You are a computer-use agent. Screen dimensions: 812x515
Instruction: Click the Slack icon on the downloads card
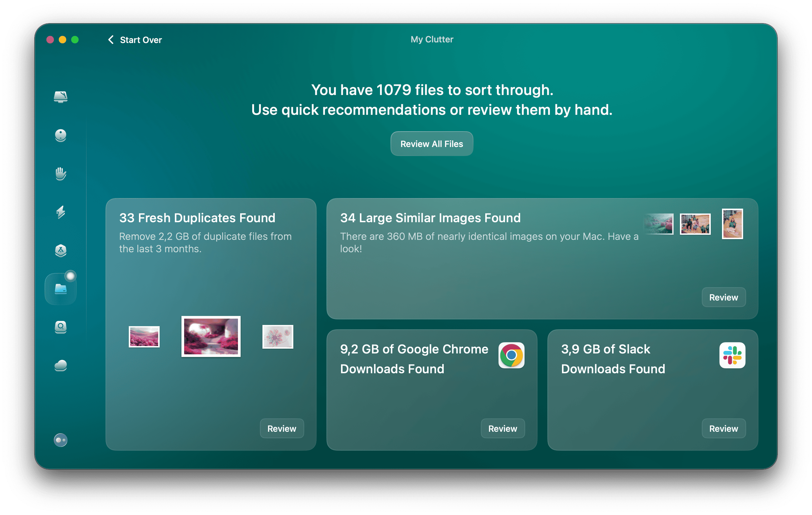(x=732, y=356)
